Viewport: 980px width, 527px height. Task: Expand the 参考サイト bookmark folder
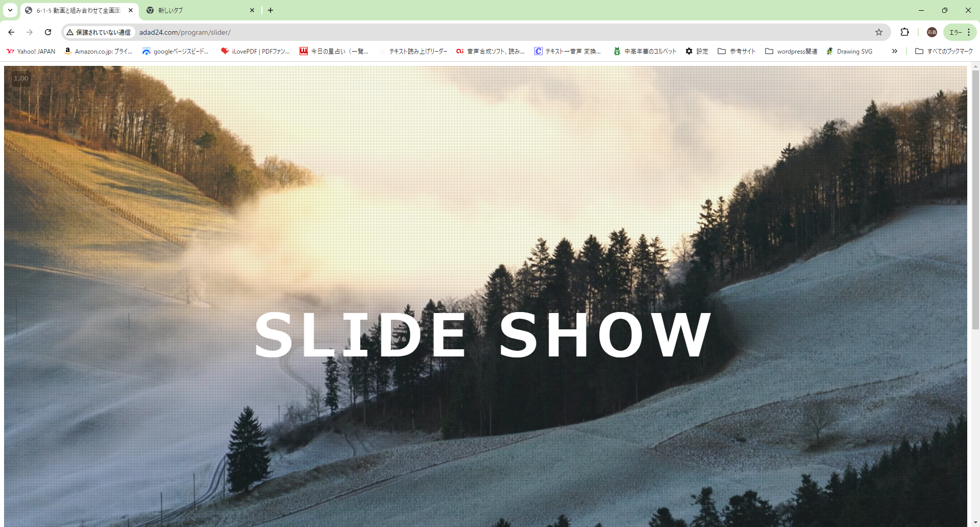(737, 52)
